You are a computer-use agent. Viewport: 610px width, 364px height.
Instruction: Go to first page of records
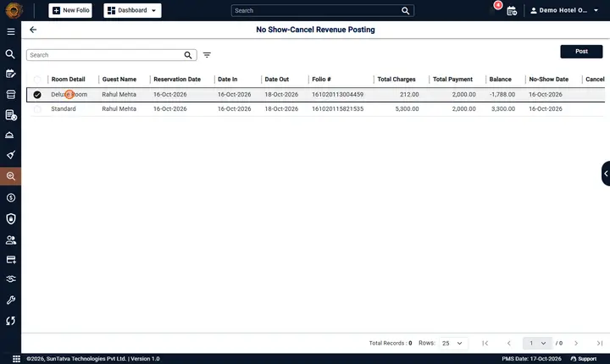485,343
